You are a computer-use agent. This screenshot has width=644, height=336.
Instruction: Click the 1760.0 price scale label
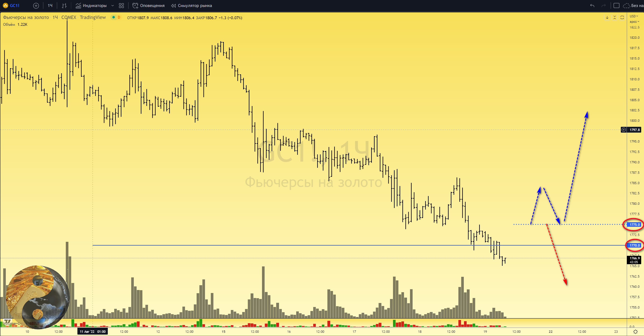pos(634,287)
